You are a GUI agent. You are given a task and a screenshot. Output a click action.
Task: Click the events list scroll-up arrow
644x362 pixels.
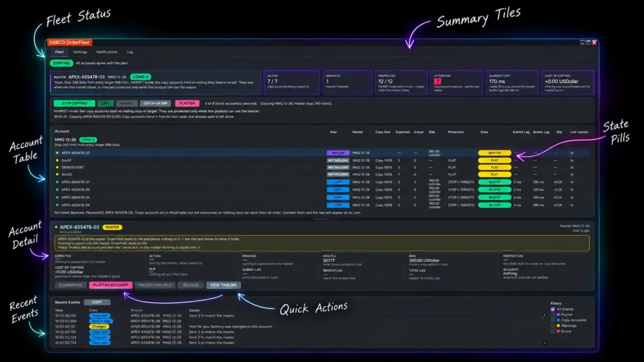(x=545, y=315)
